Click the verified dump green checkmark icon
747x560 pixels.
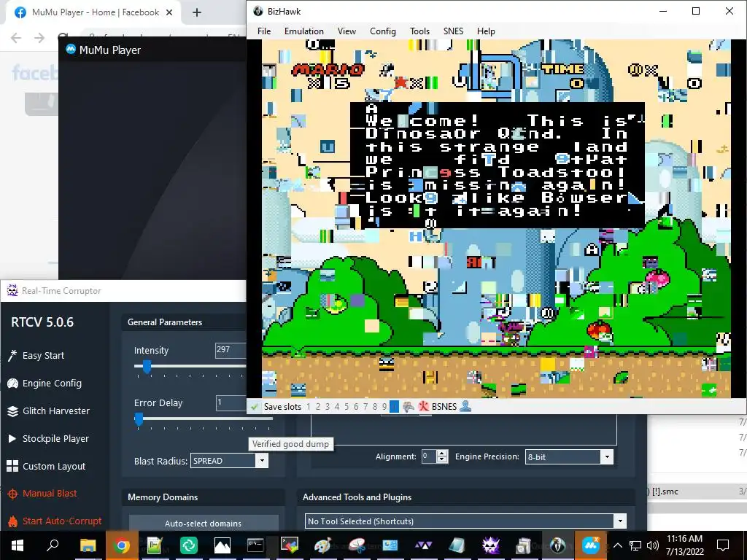(255, 407)
